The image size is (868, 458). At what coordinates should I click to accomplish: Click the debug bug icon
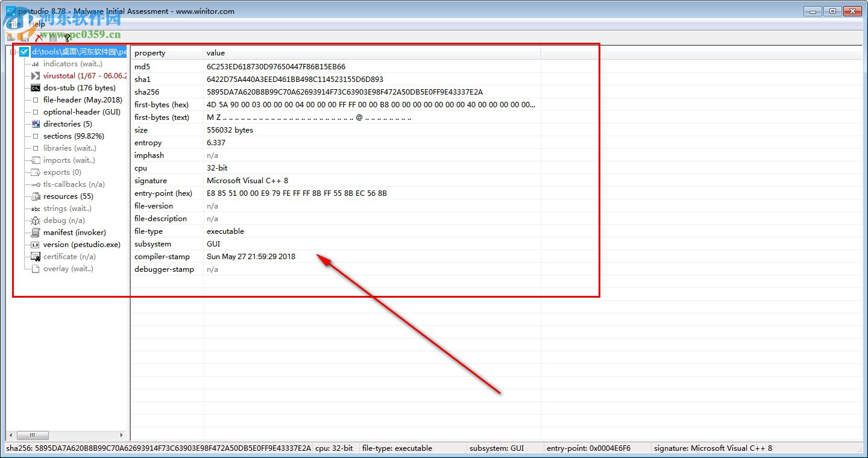(x=35, y=221)
